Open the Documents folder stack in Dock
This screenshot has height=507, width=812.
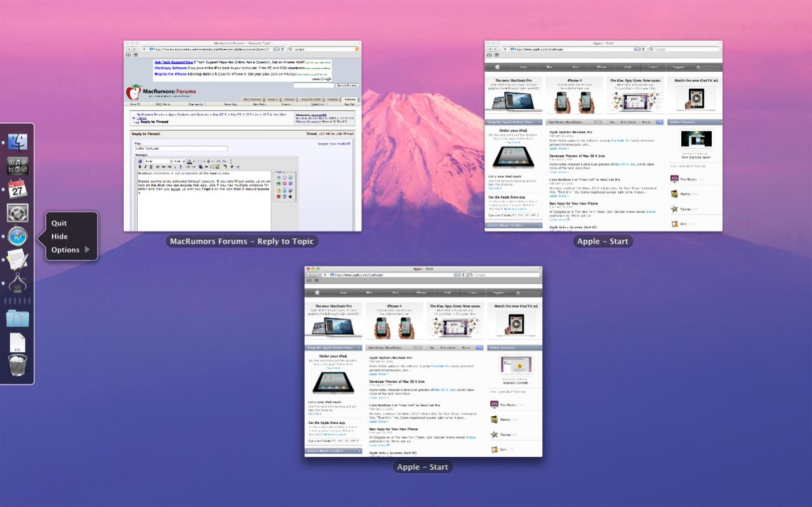click(18, 318)
